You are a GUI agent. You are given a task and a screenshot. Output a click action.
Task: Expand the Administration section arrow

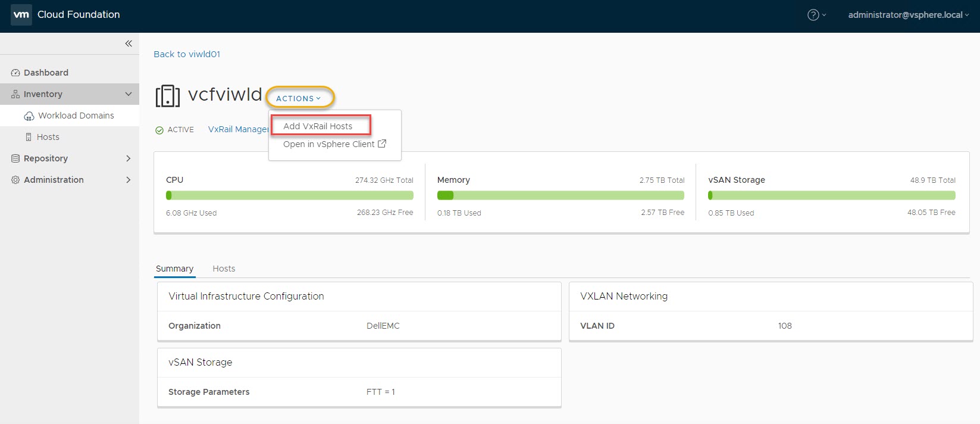[x=128, y=180]
